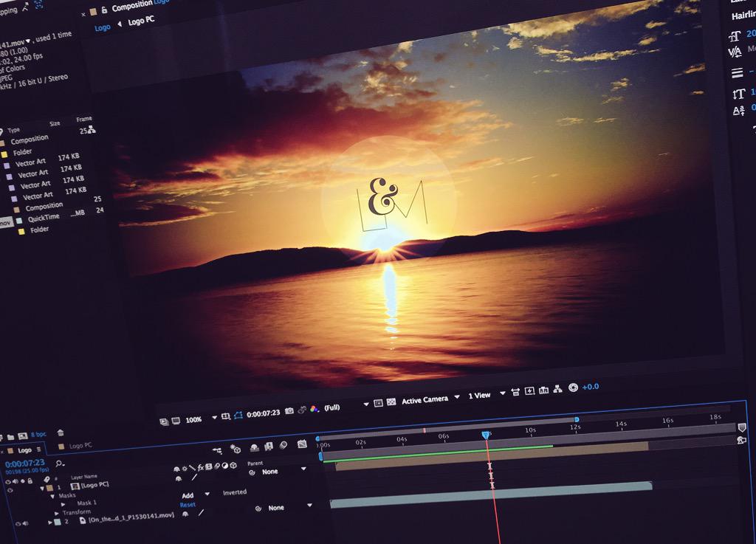Click the timeline layer search magnifier
The height and width of the screenshot is (544, 756).
pos(60,463)
